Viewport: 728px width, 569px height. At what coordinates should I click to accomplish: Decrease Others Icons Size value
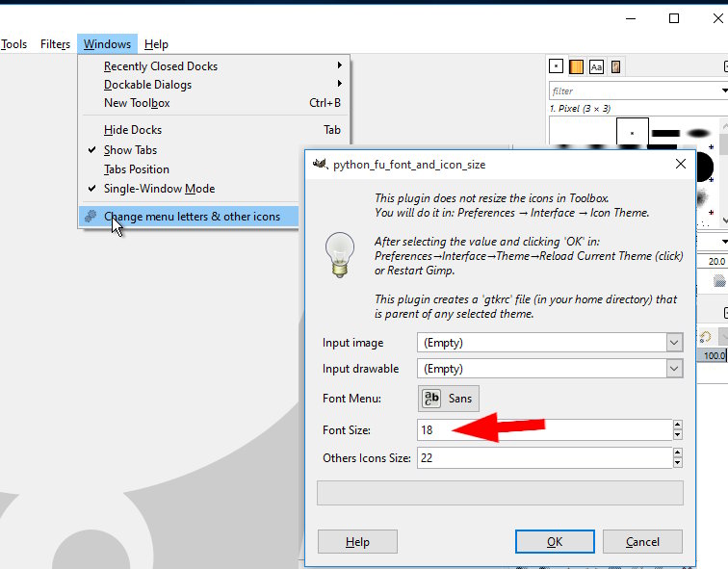coord(677,463)
